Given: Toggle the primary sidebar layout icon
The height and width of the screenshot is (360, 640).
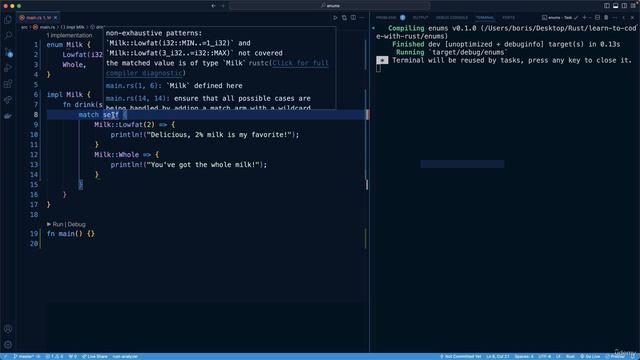Looking at the screenshot, I should coord(607,6).
